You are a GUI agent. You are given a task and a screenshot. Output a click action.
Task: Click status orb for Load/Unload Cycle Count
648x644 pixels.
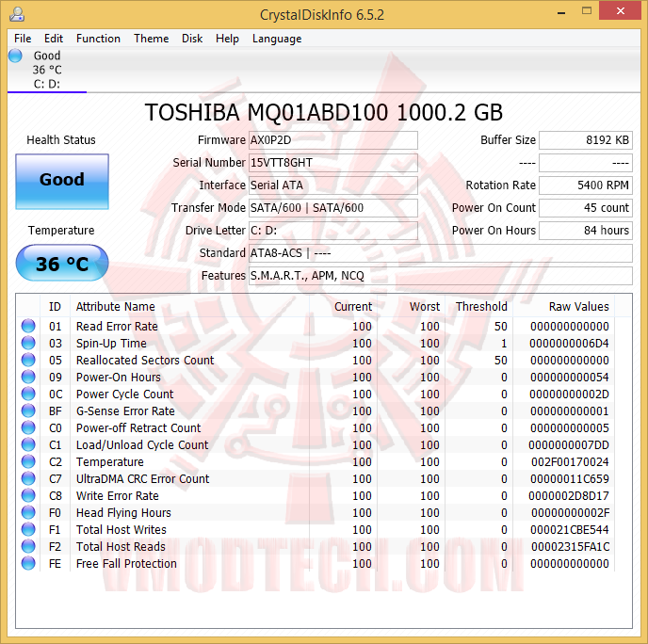(28, 444)
